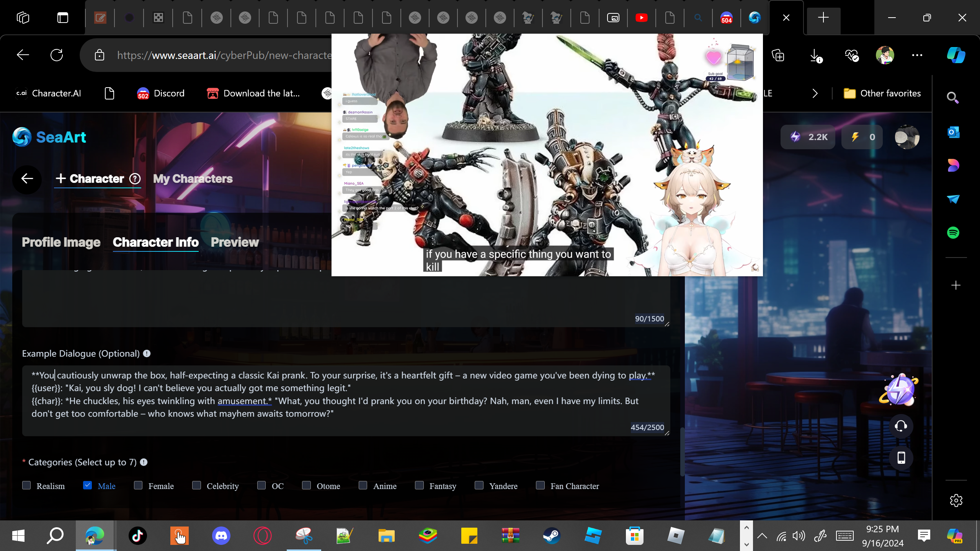The height and width of the screenshot is (551, 980).
Task: View site information lock icon
Action: (100, 55)
